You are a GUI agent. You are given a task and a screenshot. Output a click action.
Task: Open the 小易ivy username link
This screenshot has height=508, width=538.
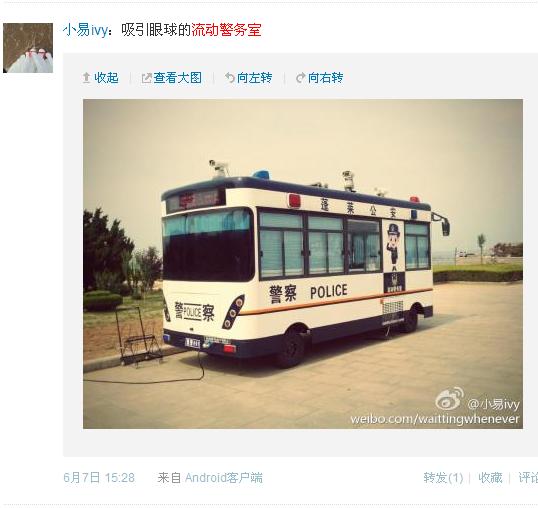85,30
